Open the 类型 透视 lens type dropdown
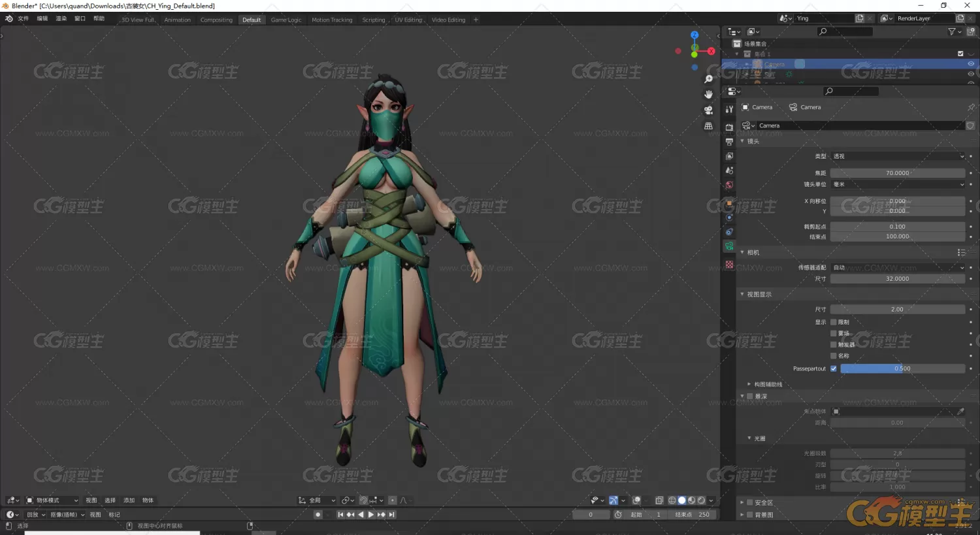The height and width of the screenshot is (535, 980). (898, 156)
